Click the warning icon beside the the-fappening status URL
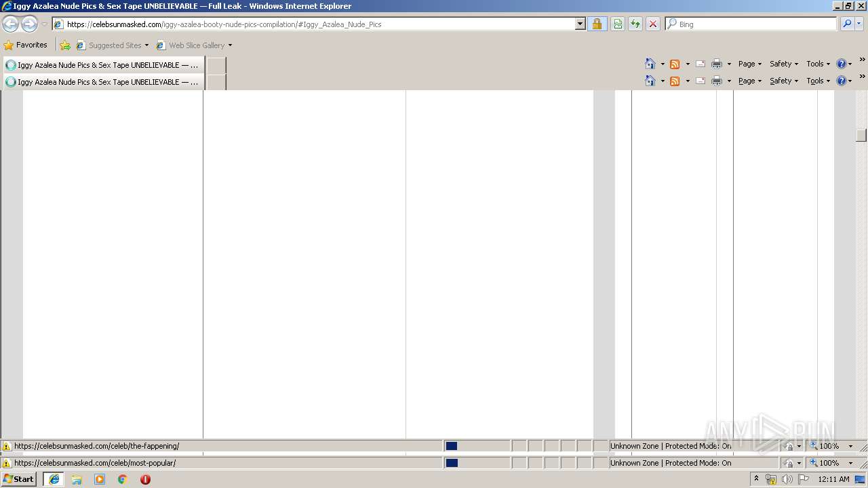Image resolution: width=868 pixels, height=488 pixels. [7, 446]
